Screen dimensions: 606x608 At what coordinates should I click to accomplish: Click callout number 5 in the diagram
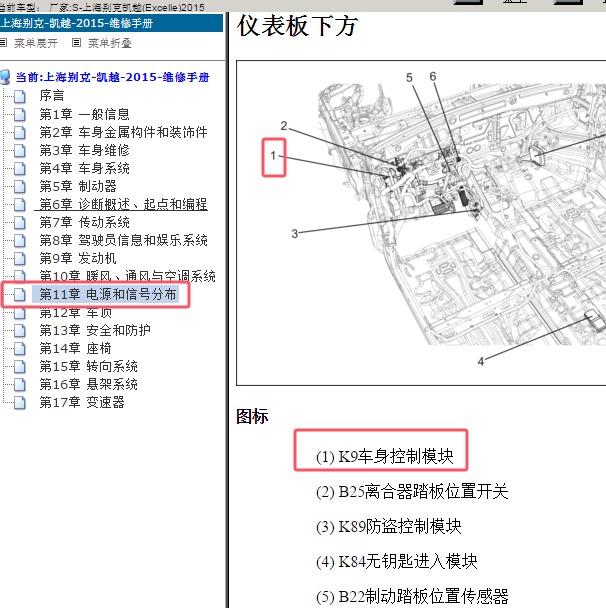409,78
